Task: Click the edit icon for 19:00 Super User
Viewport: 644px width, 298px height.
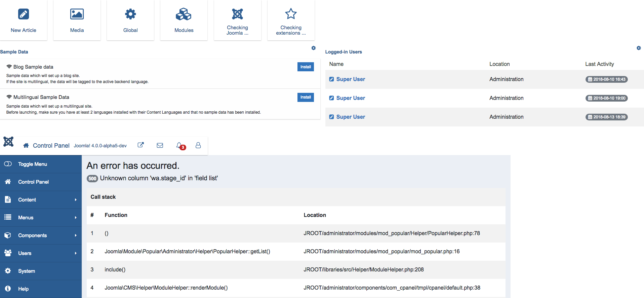Action: [331, 98]
